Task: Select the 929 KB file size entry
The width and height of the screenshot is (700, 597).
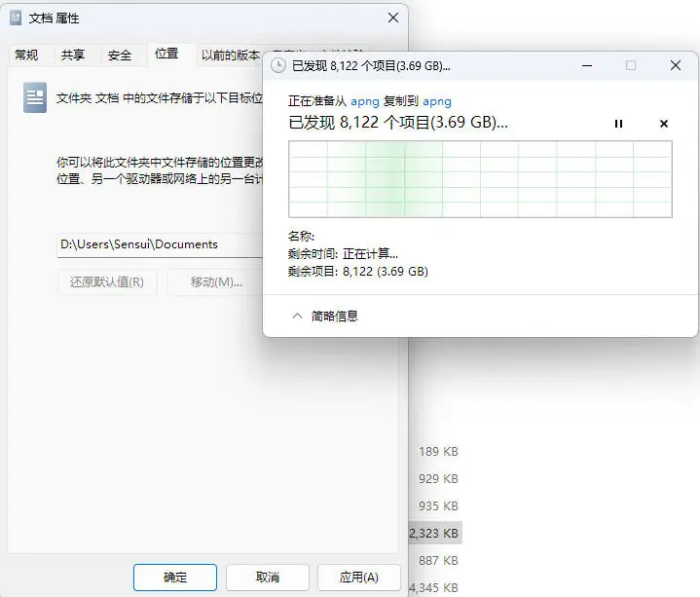Action: tap(438, 479)
